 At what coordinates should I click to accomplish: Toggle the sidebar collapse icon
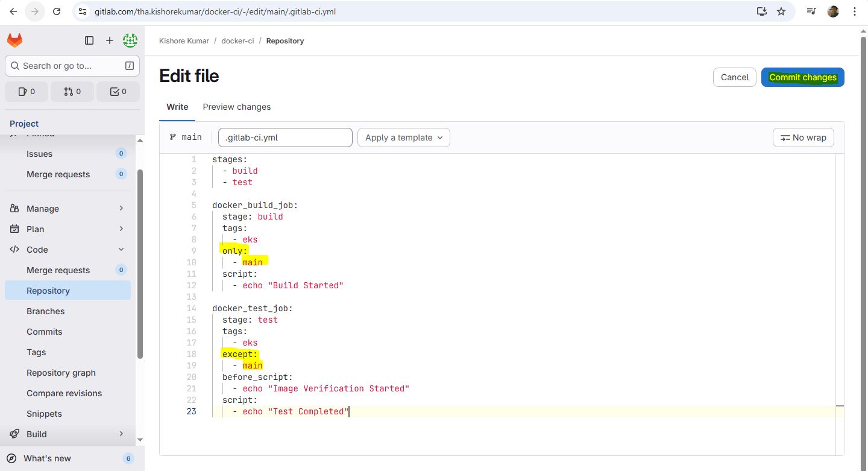[x=89, y=40]
